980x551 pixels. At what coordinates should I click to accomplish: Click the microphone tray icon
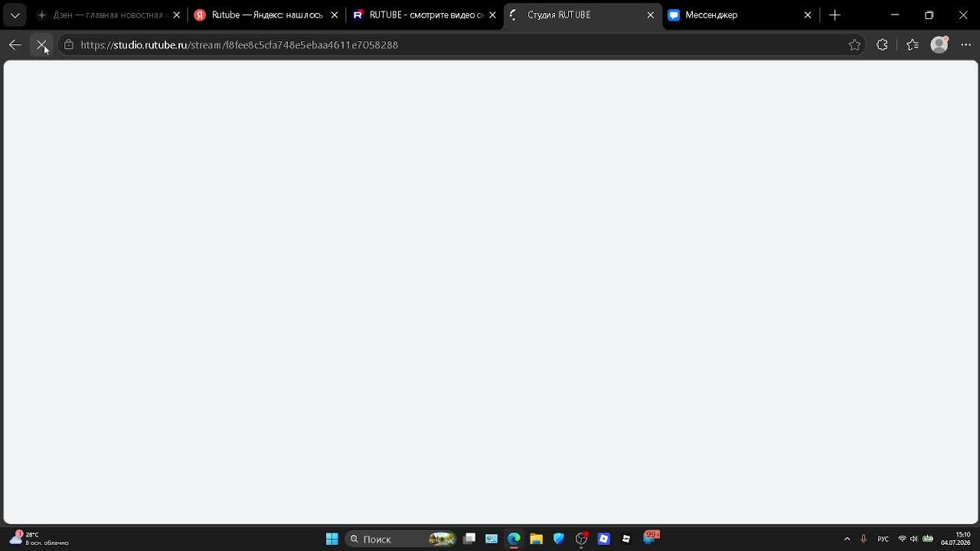(864, 539)
